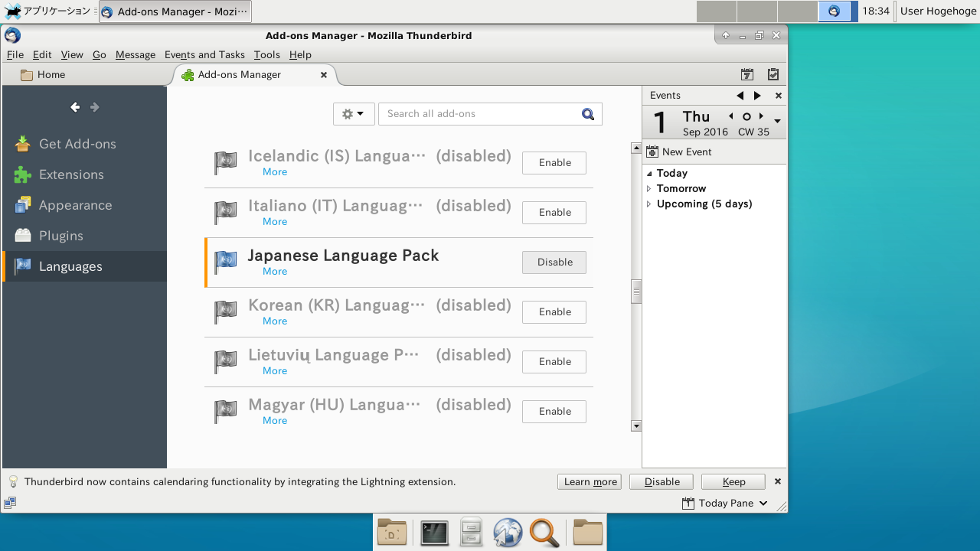Go to previous day in Today Pane
980x551 pixels.
731,116
